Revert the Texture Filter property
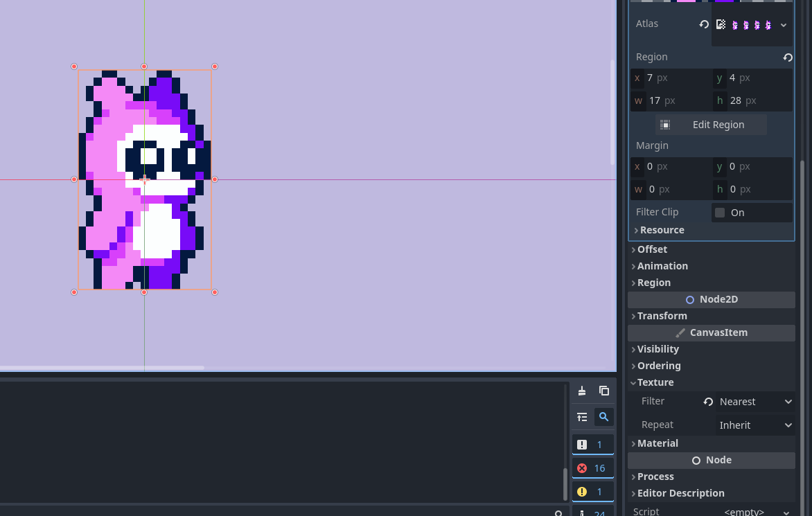The height and width of the screenshot is (516, 812). [x=708, y=402]
